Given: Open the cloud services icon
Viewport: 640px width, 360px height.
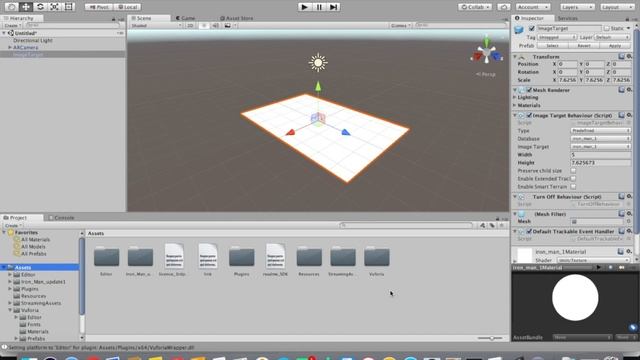Looking at the screenshot, I should (x=504, y=7).
